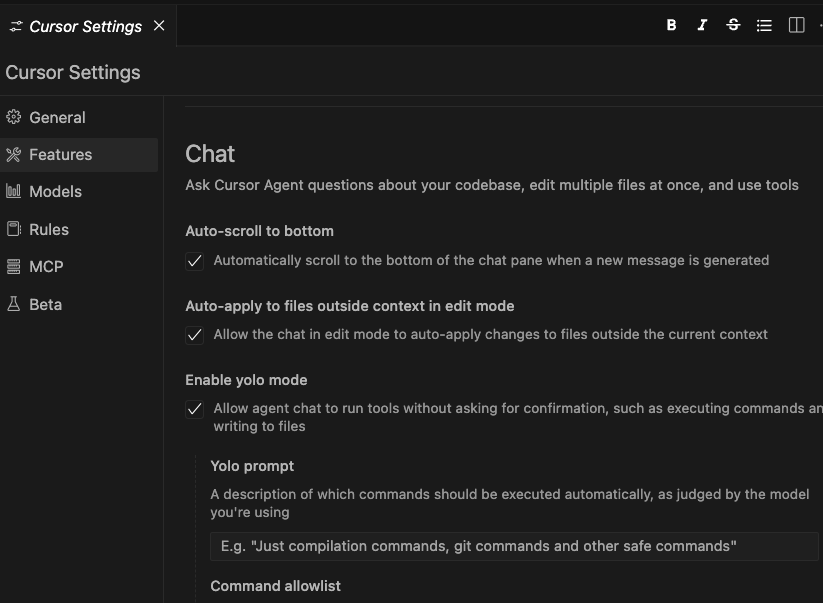Click the split editor icon
The width and height of the screenshot is (823, 603).
click(x=796, y=25)
